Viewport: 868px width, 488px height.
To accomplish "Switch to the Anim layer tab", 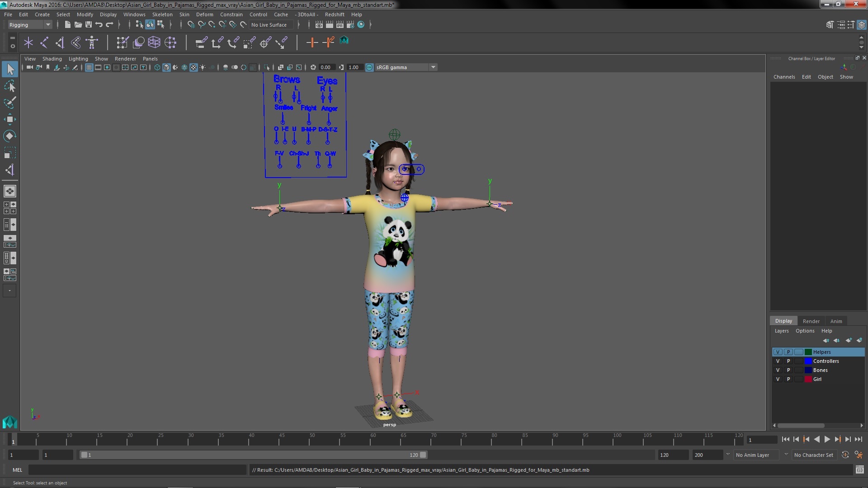I will pyautogui.click(x=836, y=321).
